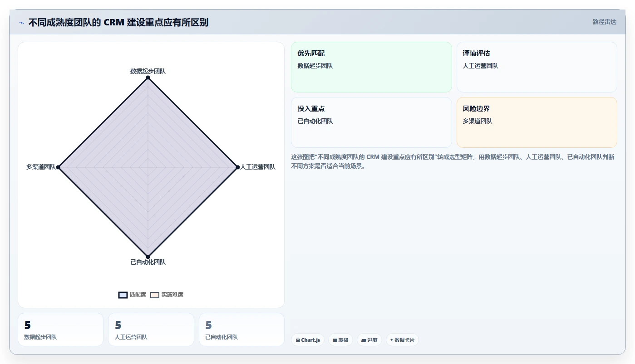Image resolution: width=635 pixels, height=364 pixels.
Task: Click the stat card labeled 人工运营团队
Action: [x=151, y=330]
